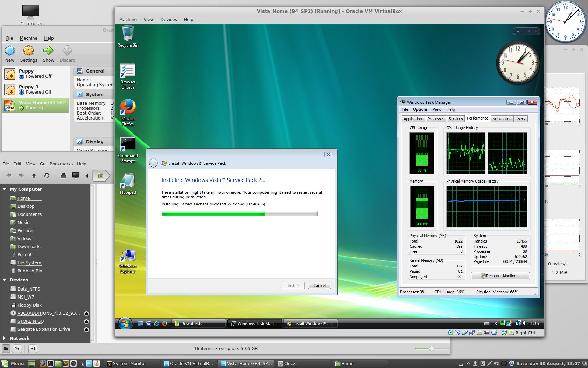The width and height of the screenshot is (588, 368).
Task: Launch Command Prompt desktop shortcut
Action: [128, 144]
